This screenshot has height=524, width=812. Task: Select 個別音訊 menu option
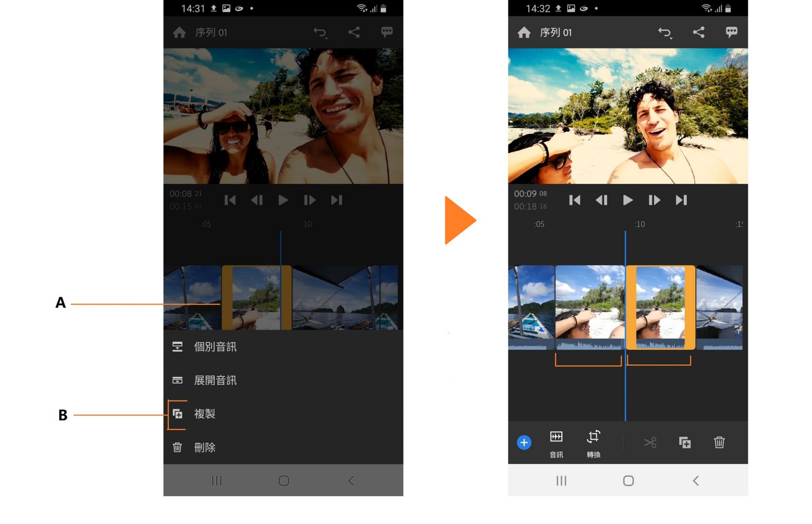[215, 347]
